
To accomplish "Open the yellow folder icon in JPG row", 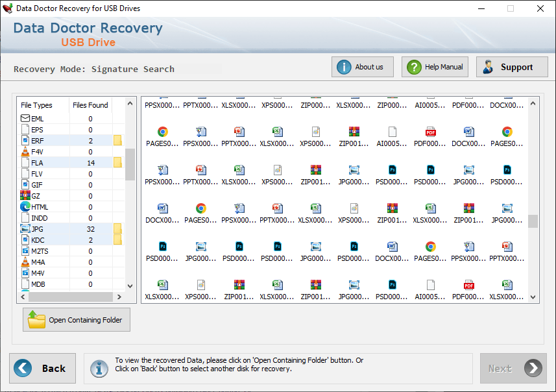I will tap(117, 229).
